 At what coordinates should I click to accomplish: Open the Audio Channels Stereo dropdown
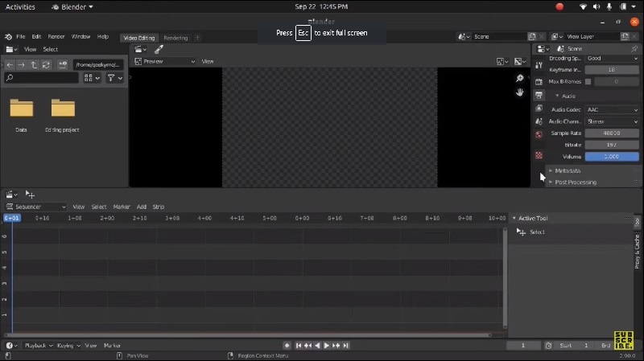coord(612,121)
